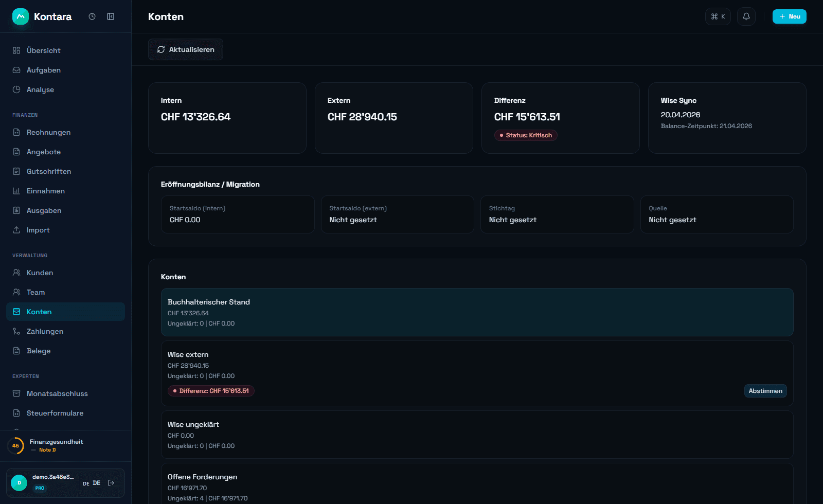Click Balance-Zeitpunkt: 21.04.2026 text

pyautogui.click(x=706, y=126)
